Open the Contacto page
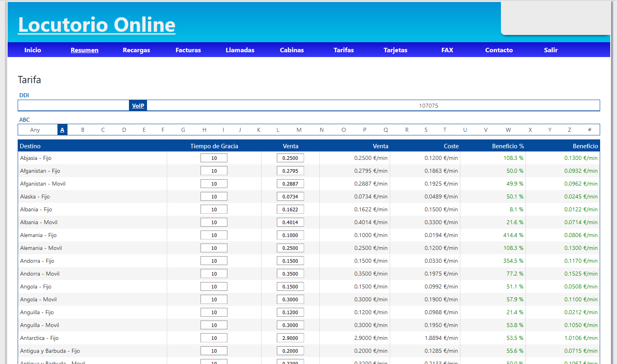 [x=499, y=50]
